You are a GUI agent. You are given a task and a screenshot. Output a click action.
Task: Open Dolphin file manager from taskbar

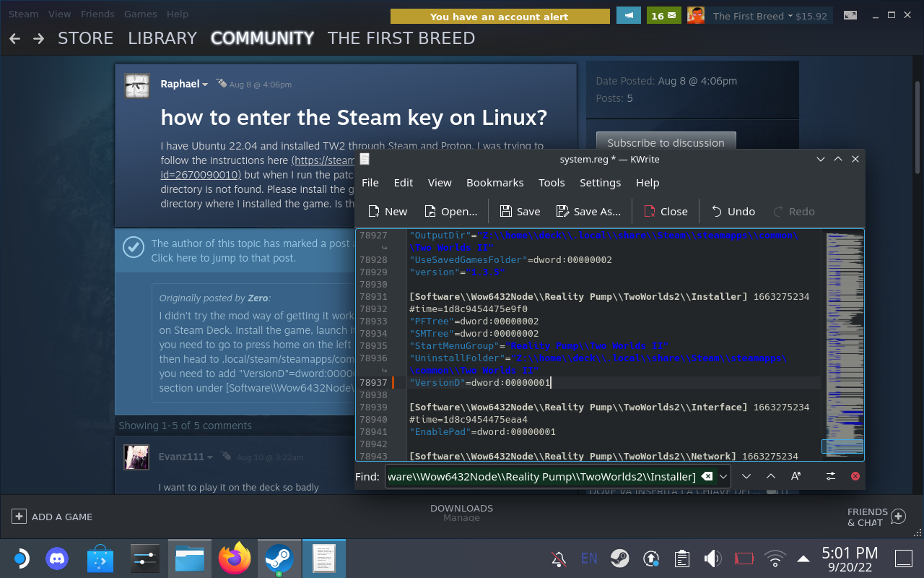(190, 558)
